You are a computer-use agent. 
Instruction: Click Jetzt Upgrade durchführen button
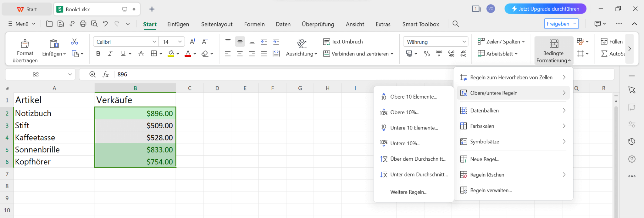tap(545, 9)
